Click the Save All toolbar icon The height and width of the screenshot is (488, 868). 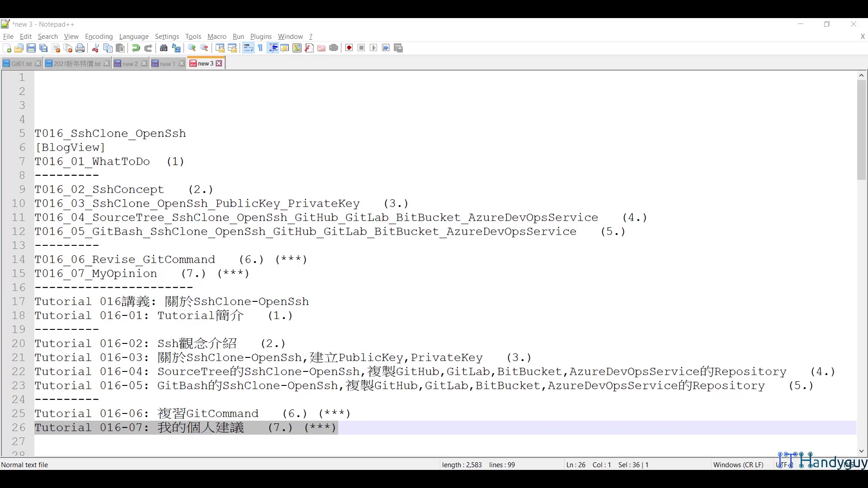43,48
